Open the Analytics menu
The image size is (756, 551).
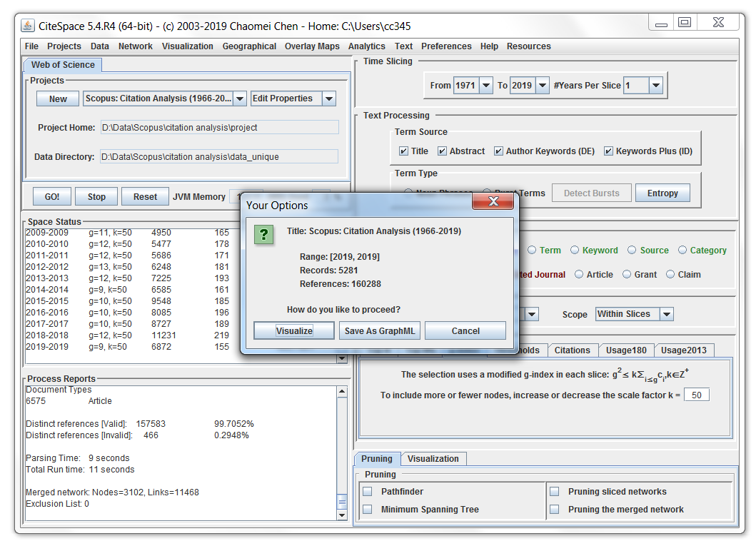point(367,46)
